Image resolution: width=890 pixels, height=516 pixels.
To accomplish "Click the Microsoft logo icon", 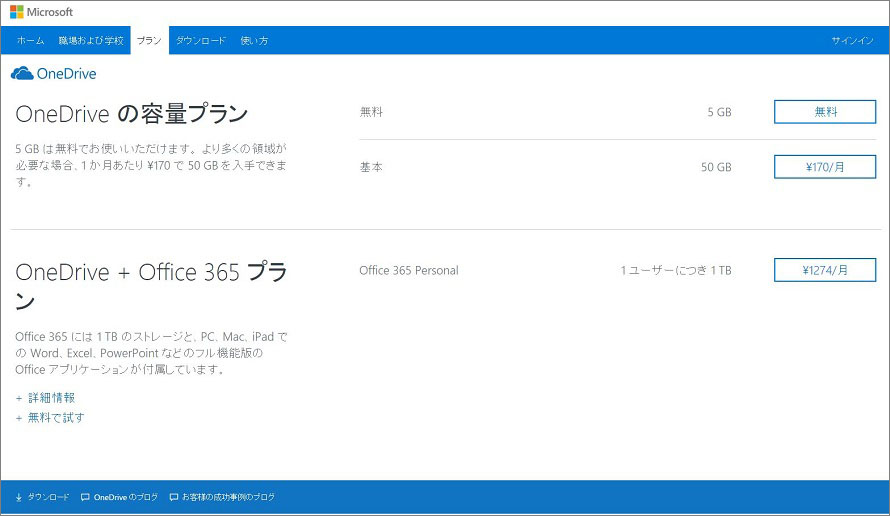I will coord(16,12).
